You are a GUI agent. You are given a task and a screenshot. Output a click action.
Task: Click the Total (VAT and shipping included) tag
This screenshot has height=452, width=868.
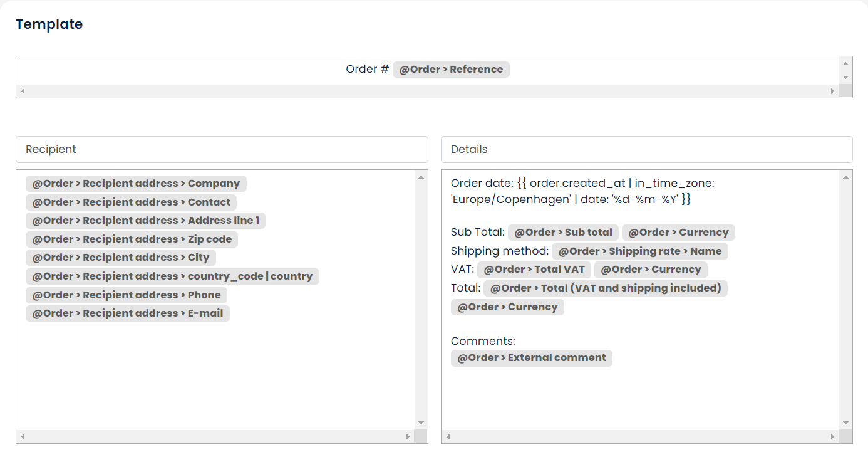[x=605, y=288]
